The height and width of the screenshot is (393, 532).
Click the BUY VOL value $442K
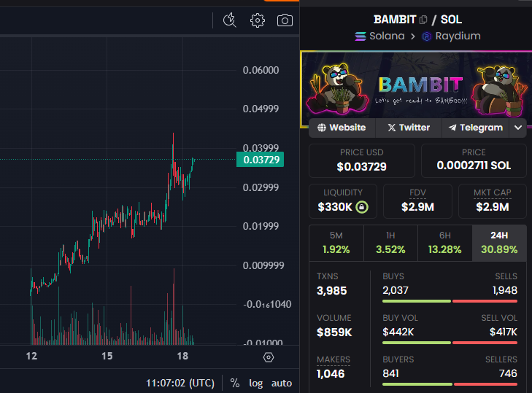(x=398, y=332)
